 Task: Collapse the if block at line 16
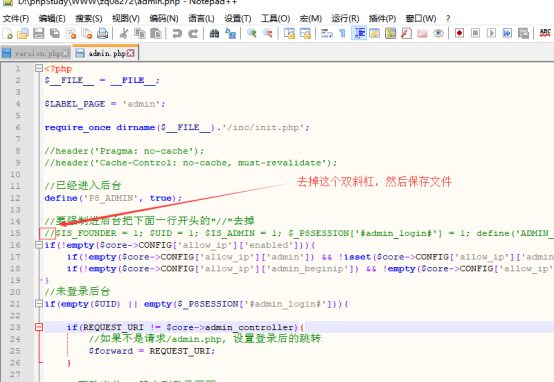[x=39, y=245]
